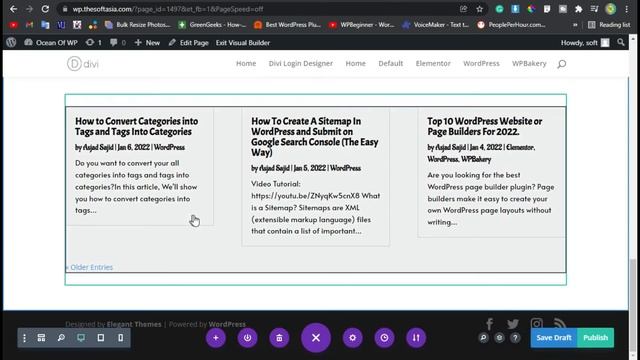Open the comments bubble in admin bar
The width and height of the screenshot is (640, 360).
coord(118,42)
